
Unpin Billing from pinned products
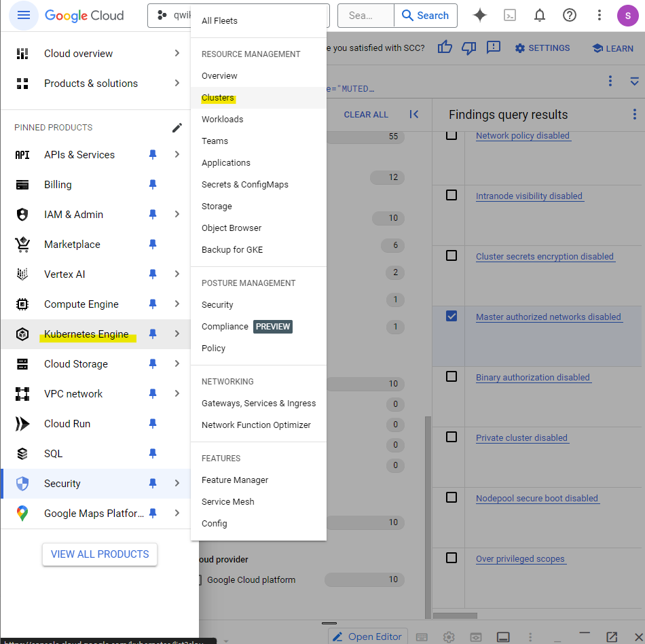pyautogui.click(x=153, y=184)
